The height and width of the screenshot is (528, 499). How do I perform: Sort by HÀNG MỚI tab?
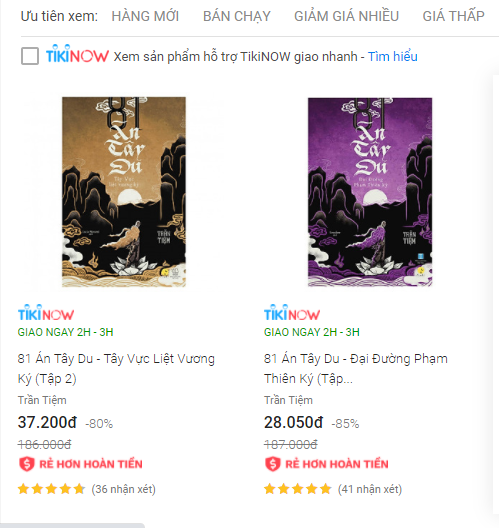(145, 16)
